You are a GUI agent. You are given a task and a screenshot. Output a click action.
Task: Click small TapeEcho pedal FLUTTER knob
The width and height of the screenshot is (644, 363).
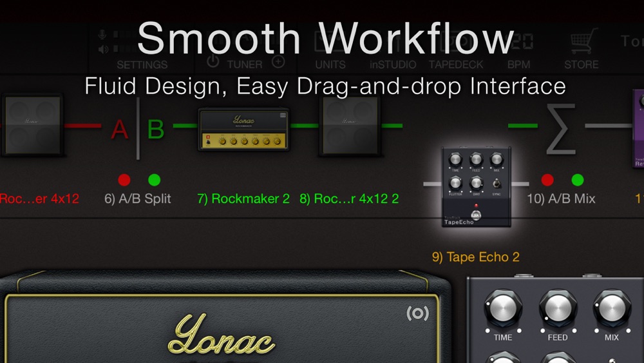(x=455, y=182)
